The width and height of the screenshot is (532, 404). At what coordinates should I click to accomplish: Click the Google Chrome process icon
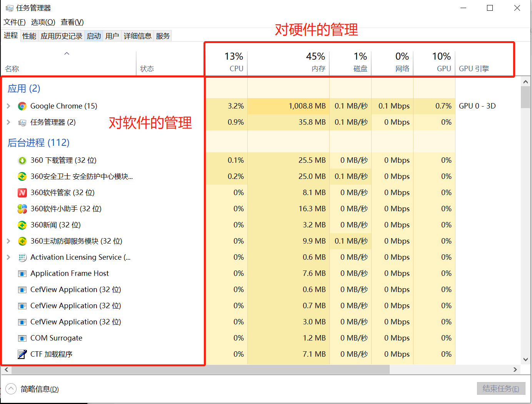pyautogui.click(x=22, y=106)
